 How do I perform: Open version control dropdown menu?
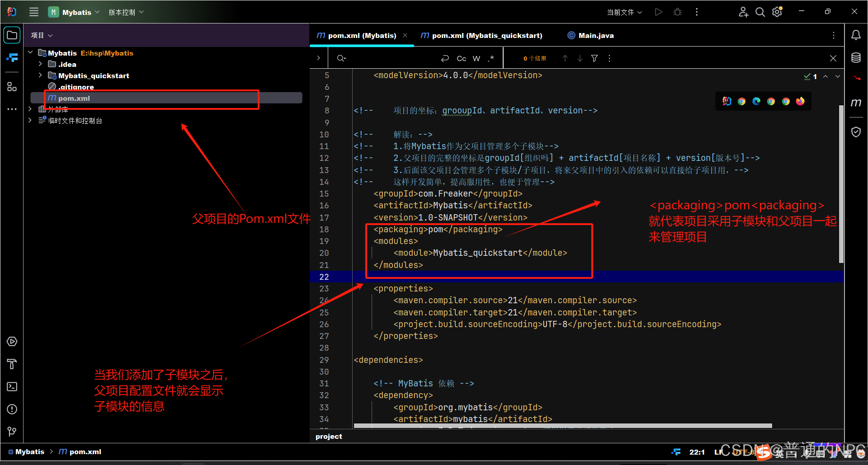coord(126,12)
